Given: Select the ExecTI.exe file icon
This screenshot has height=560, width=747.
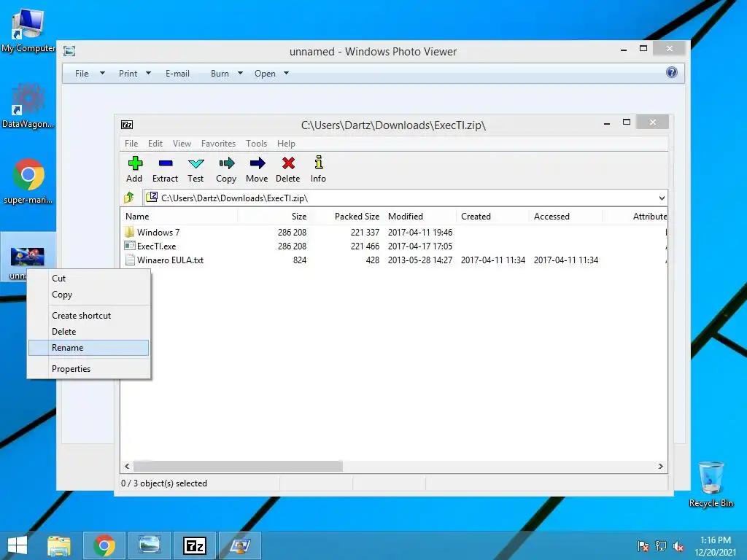Looking at the screenshot, I should click(129, 246).
